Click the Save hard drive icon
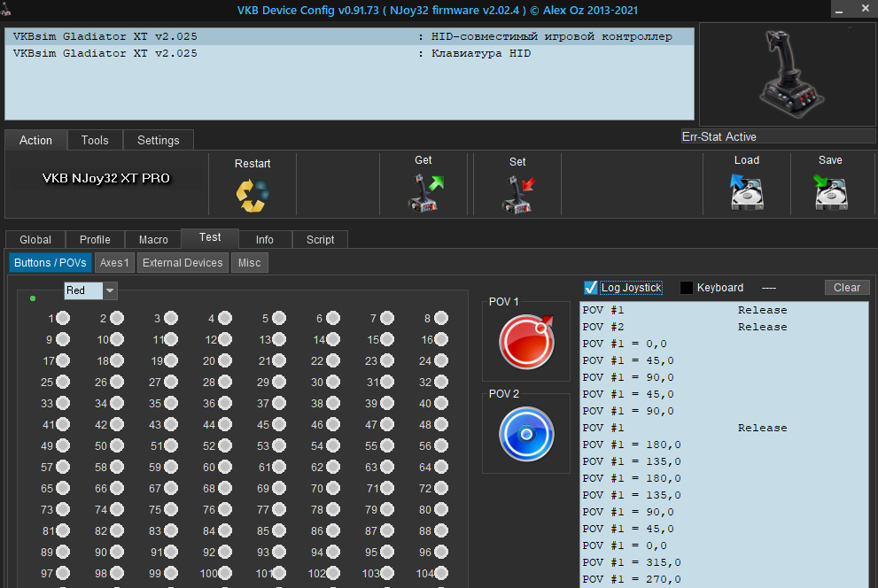This screenshot has height=588, width=878. coord(830,192)
